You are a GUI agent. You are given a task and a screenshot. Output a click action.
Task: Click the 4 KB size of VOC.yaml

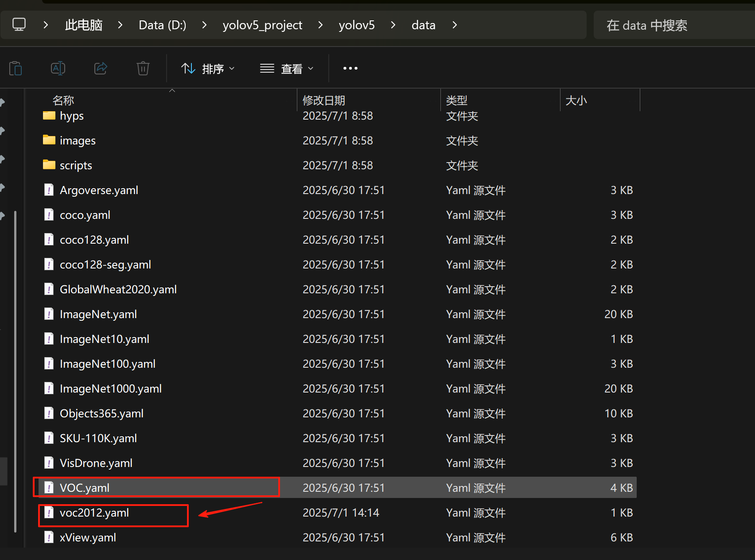(x=622, y=488)
